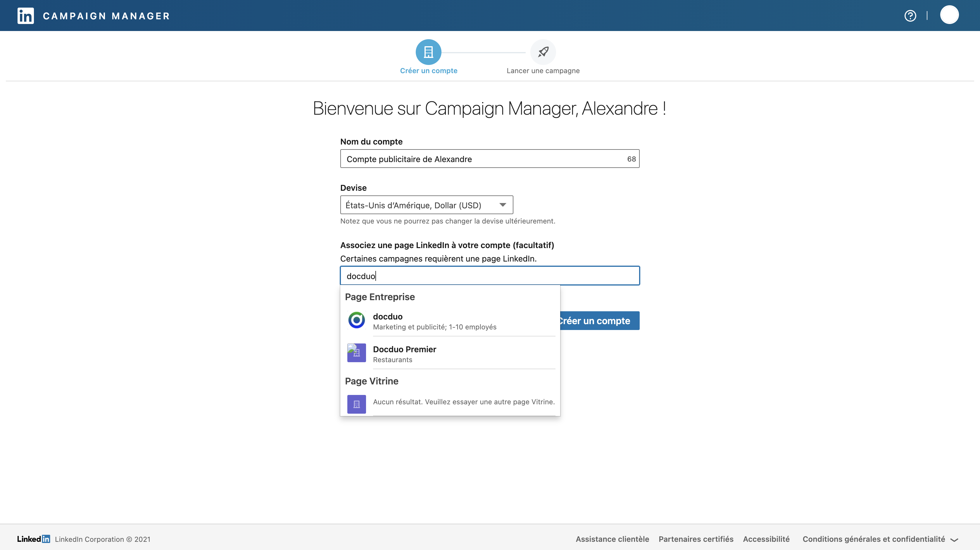Click the Bienvenue sur Campaign Manager heading
This screenshot has height=550, width=980.
tap(490, 109)
